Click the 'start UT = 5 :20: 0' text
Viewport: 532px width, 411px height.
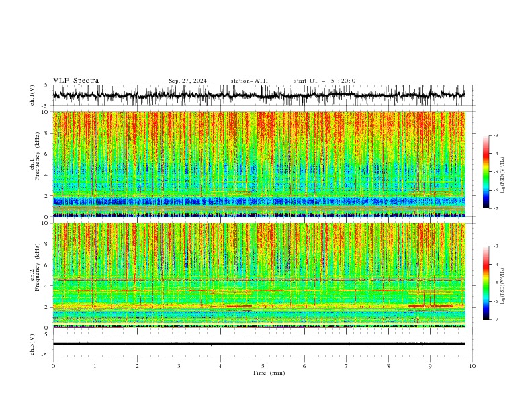pyautogui.click(x=324, y=81)
